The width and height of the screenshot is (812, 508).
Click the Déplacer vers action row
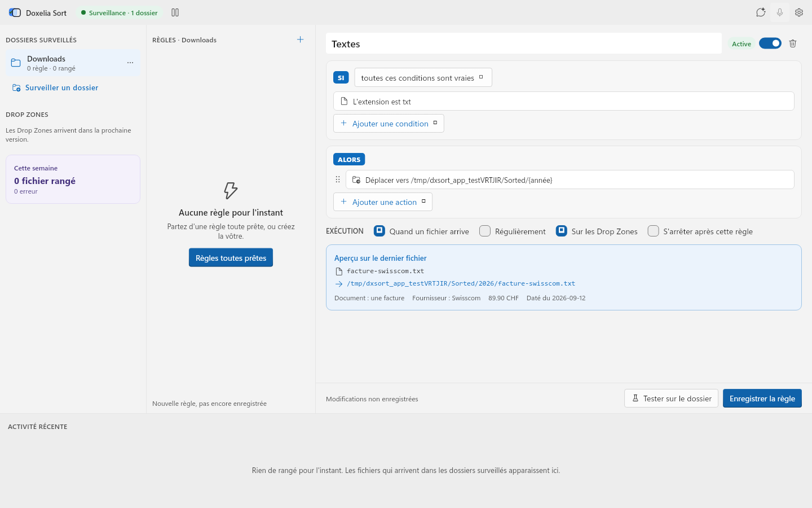click(570, 179)
